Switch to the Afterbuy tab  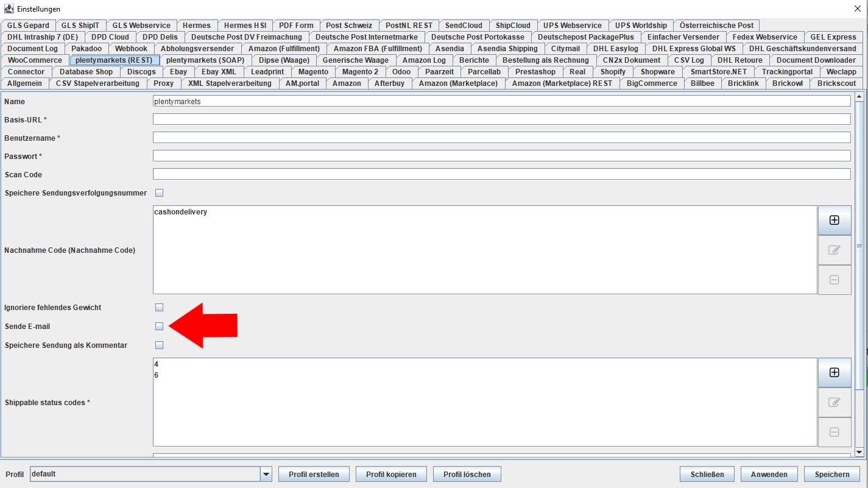pyautogui.click(x=389, y=83)
